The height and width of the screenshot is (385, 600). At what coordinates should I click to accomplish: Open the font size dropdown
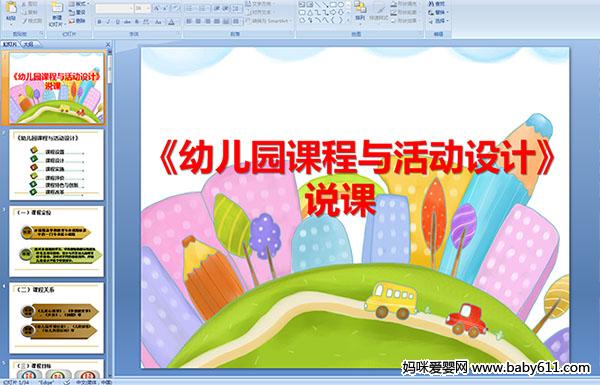pos(148,8)
